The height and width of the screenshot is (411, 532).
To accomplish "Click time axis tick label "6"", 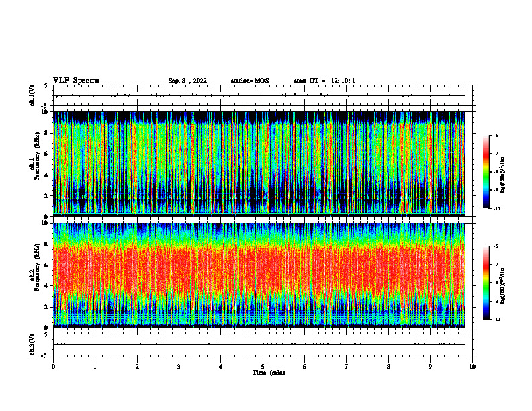I will pyautogui.click(x=305, y=367).
